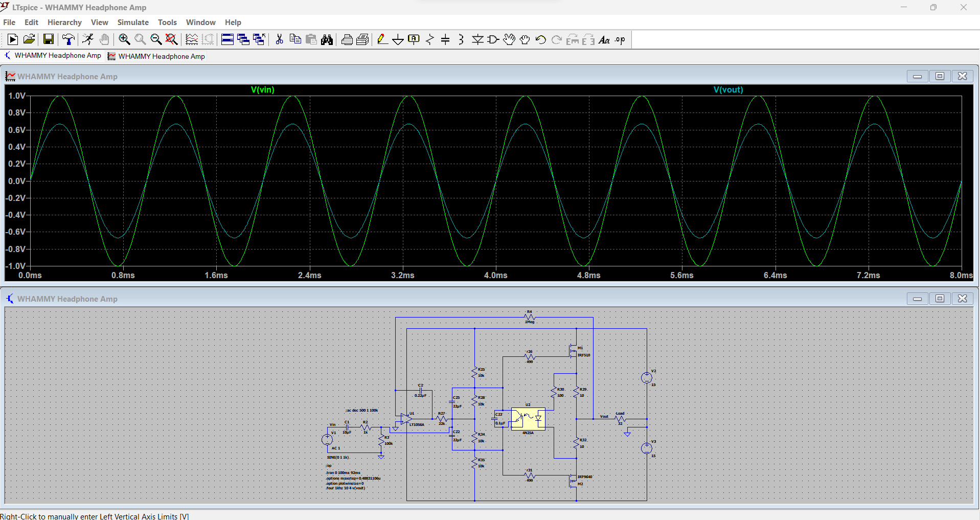Image resolution: width=980 pixels, height=520 pixels.
Task: Place a resistor from the toolbar
Action: point(429,39)
